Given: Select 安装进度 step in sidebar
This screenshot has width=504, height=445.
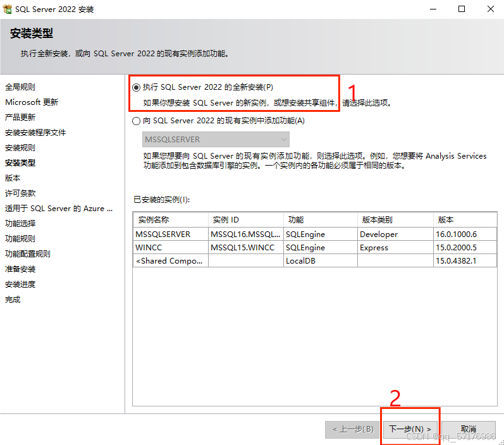Looking at the screenshot, I should click(20, 284).
